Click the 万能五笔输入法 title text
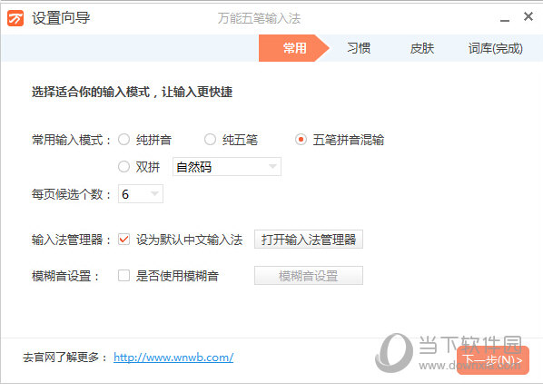The height and width of the screenshot is (392, 543). tap(259, 18)
